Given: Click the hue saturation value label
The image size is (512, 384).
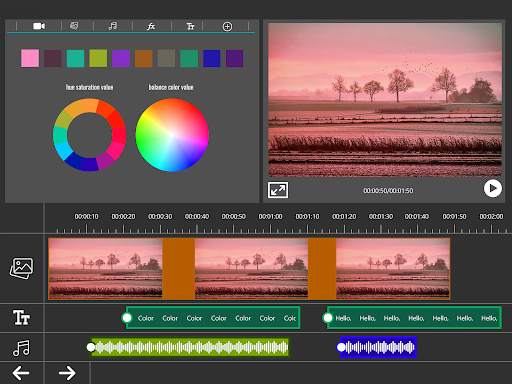Looking at the screenshot, I should click(89, 87).
